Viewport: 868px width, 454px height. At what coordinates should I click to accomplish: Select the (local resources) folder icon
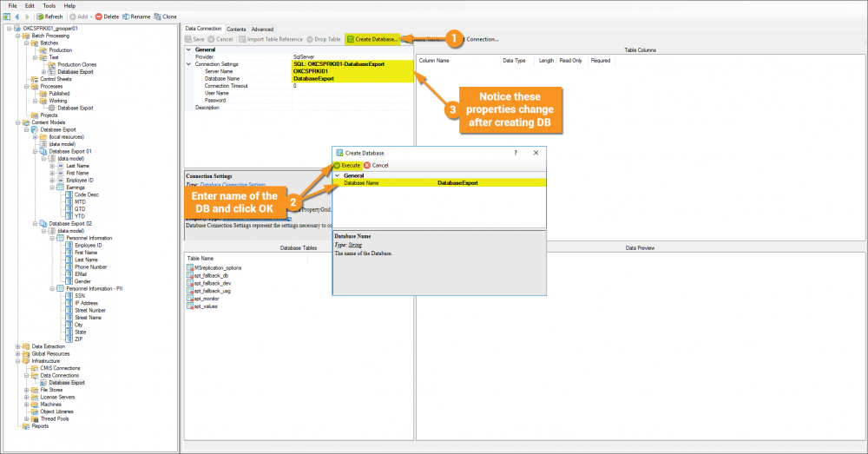[x=43, y=137]
